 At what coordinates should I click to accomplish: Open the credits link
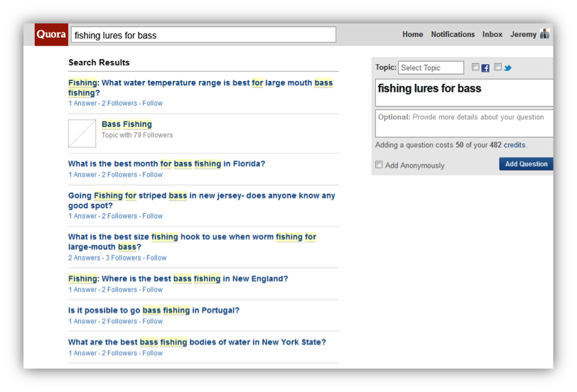tap(514, 145)
